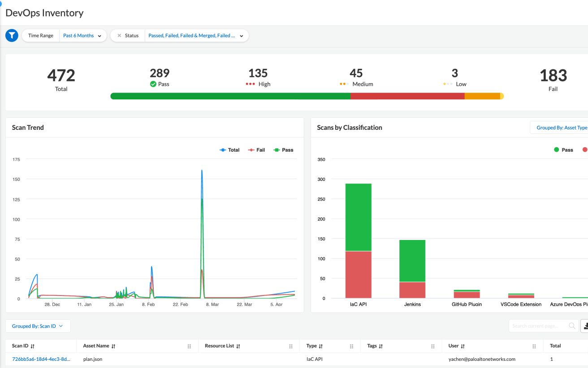Toggle the Fail series in Scan Trend legend
Image resolution: width=588 pixels, height=368 pixels.
click(x=256, y=150)
